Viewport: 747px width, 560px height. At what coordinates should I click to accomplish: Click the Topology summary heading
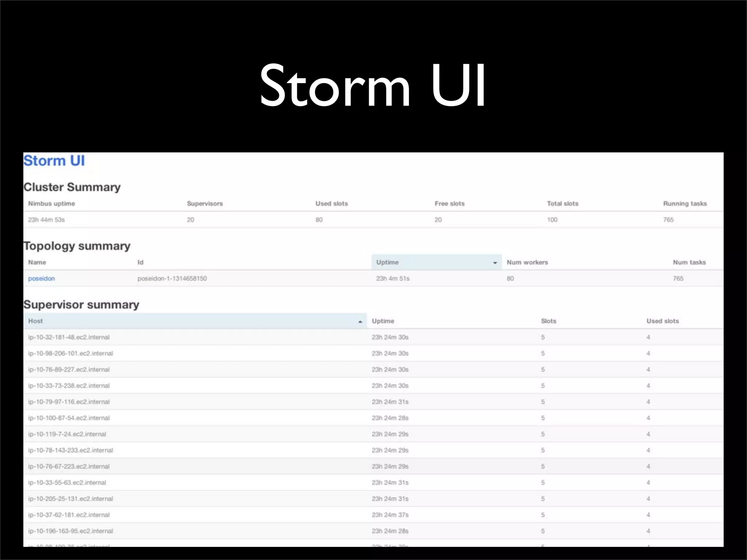click(77, 246)
